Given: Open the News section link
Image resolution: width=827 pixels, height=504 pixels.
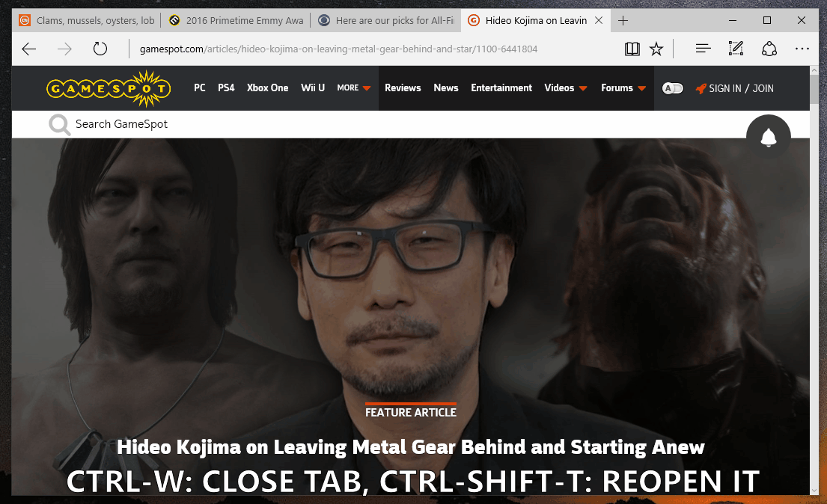Looking at the screenshot, I should point(445,87).
